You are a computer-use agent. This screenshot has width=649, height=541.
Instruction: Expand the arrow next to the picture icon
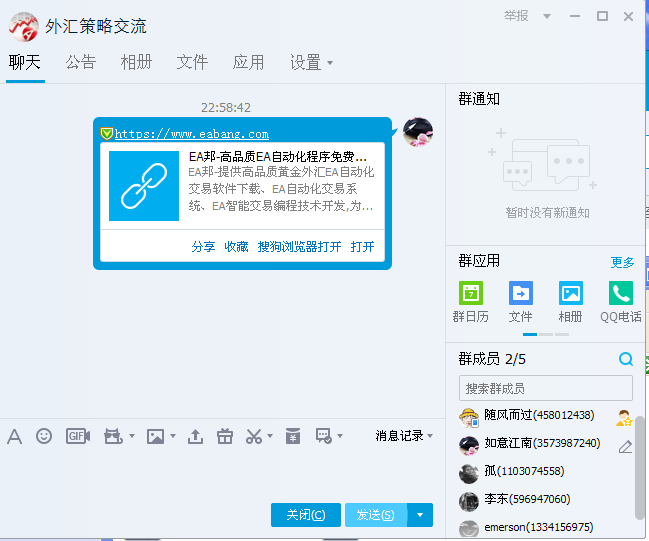point(173,436)
